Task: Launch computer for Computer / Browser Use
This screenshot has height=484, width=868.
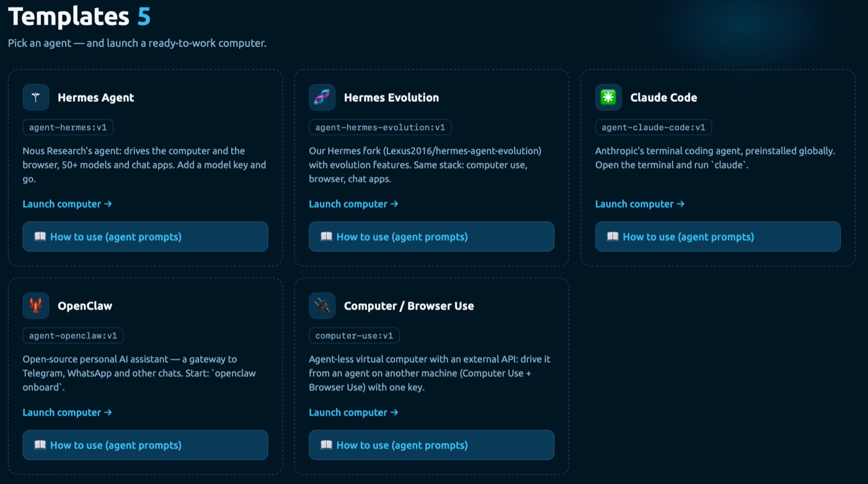Action: tap(354, 413)
